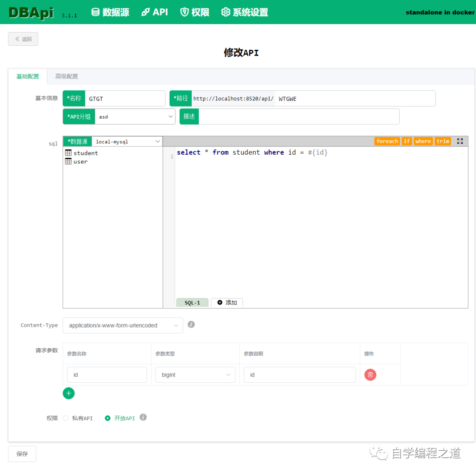Click info icon beside 开放API option
The height and width of the screenshot is (474, 476).
click(143, 417)
